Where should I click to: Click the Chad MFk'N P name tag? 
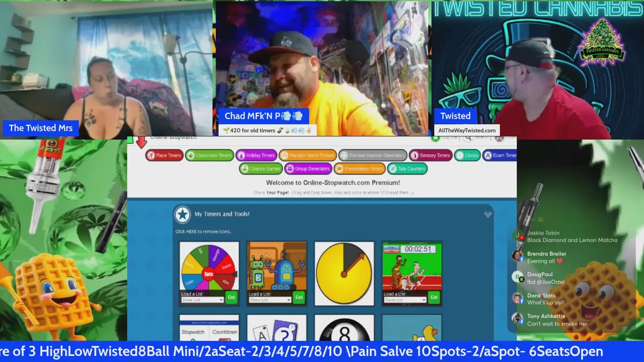click(263, 116)
